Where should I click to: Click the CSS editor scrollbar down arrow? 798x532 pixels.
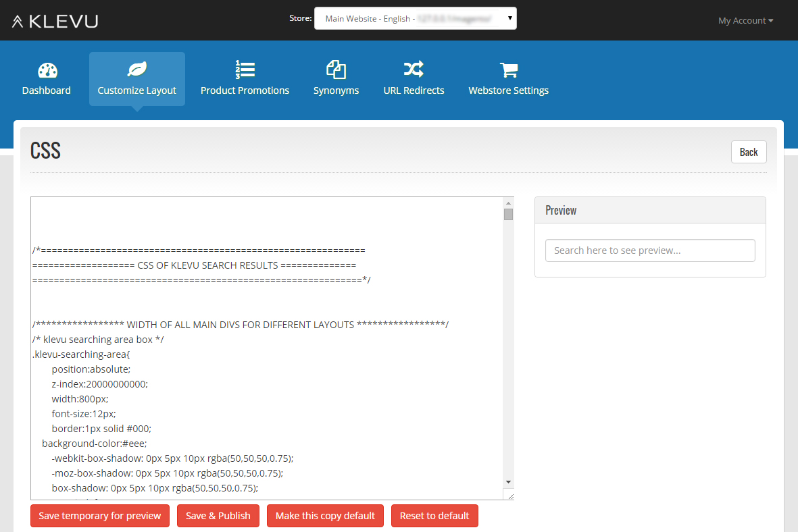508,481
